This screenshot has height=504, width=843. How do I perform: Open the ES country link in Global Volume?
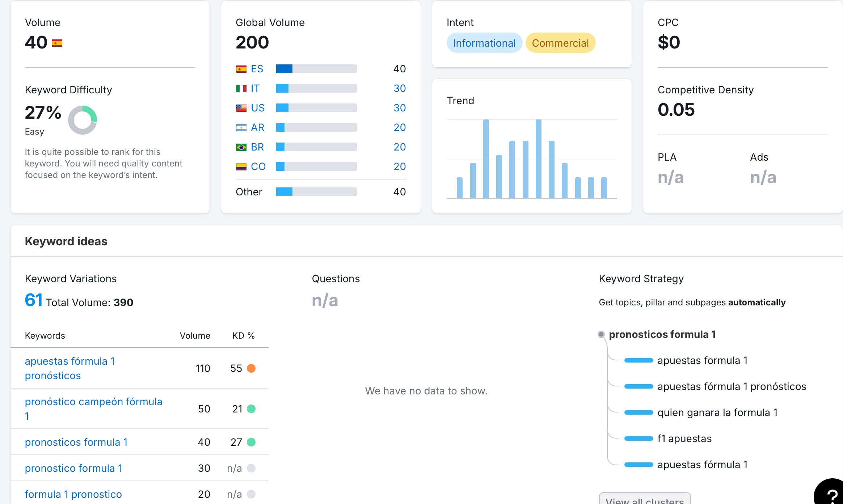point(257,69)
